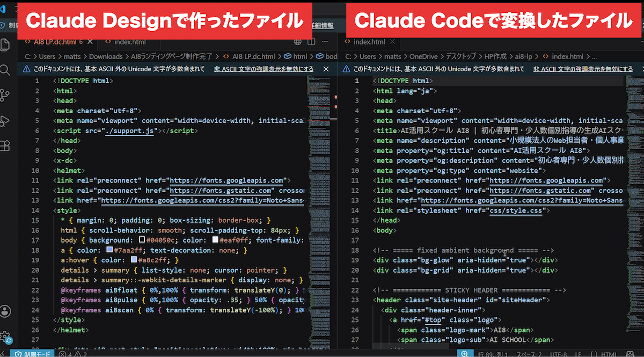The height and width of the screenshot is (357, 644).
Task: Click the #eaf0ff color swatch
Action: 215,240
